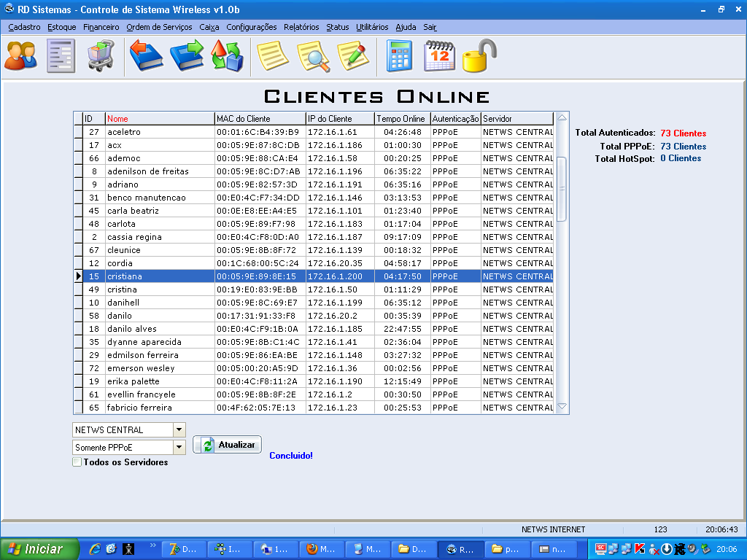This screenshot has height=560, width=747.
Task: Open the Configurações menu
Action: [252, 27]
